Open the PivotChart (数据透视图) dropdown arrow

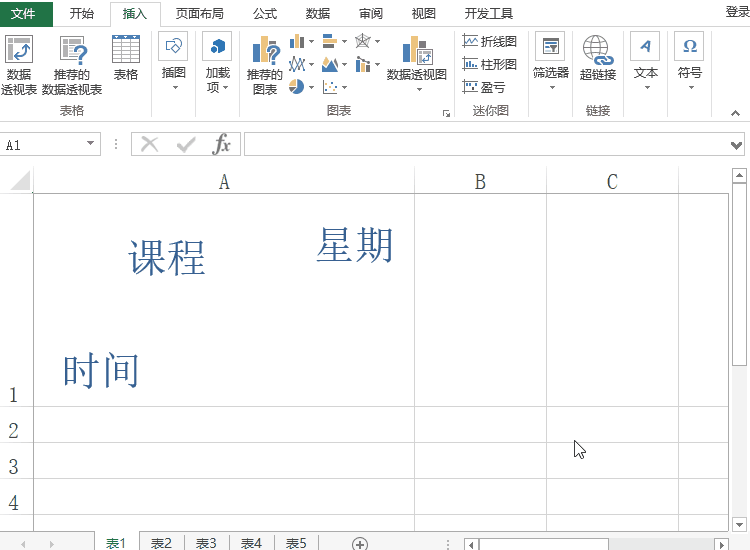[419, 89]
